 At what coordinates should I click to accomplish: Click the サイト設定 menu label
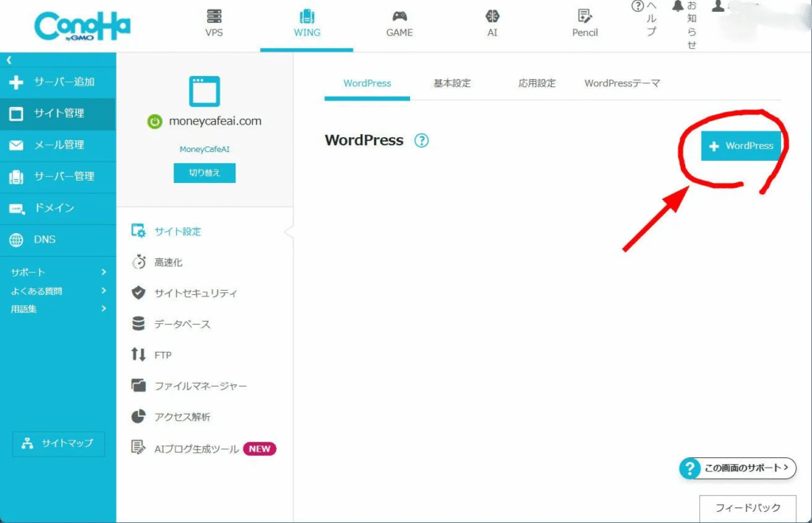[x=178, y=231]
